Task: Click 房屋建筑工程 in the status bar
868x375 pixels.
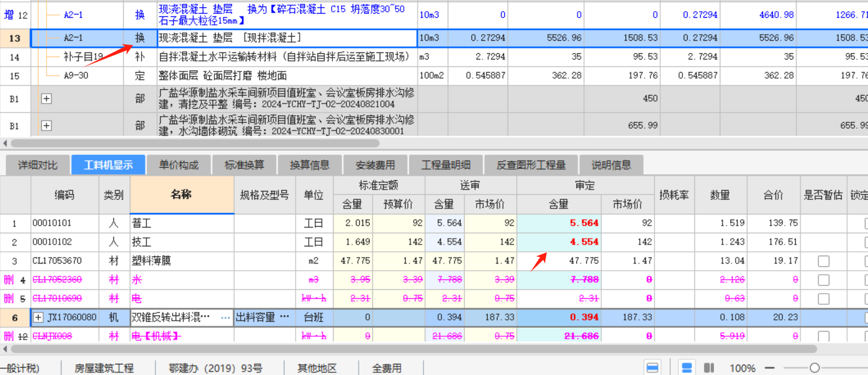Action: [104, 368]
